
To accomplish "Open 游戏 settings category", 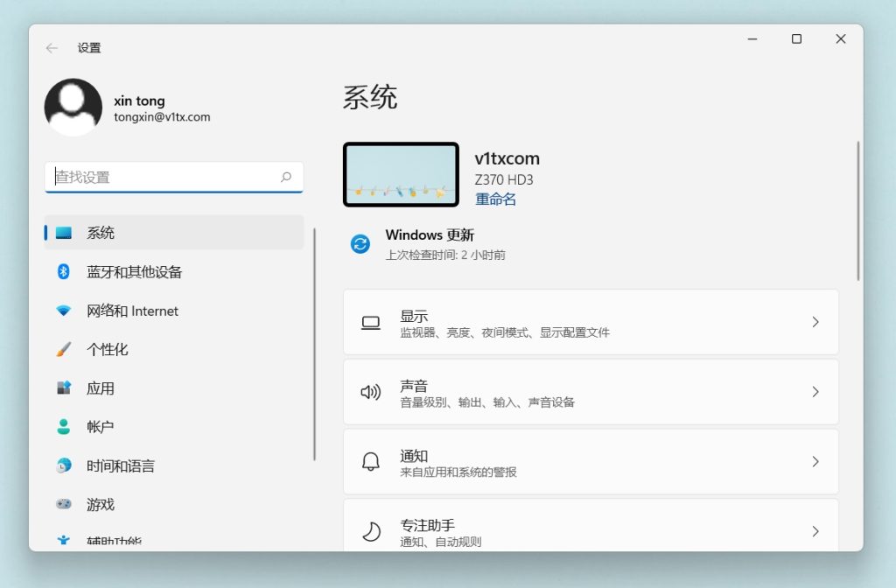I will click(x=174, y=504).
